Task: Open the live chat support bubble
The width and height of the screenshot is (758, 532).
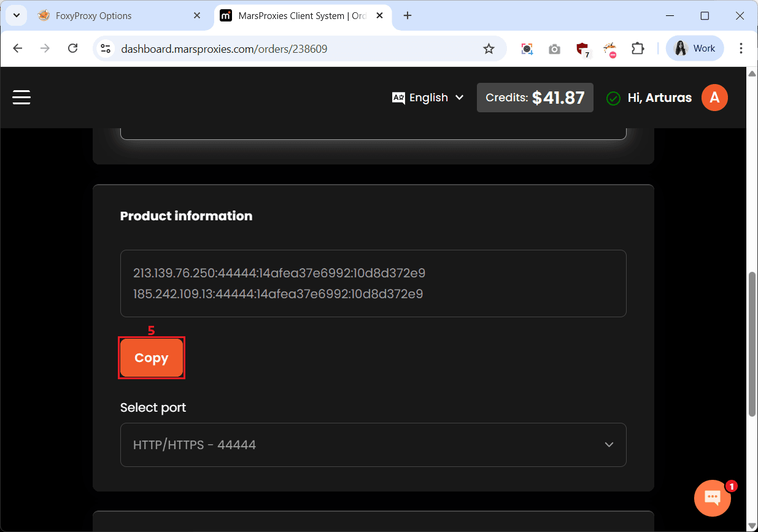Action: tap(712, 498)
